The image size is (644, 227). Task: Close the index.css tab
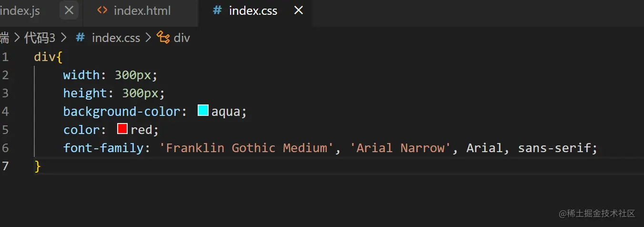(299, 10)
